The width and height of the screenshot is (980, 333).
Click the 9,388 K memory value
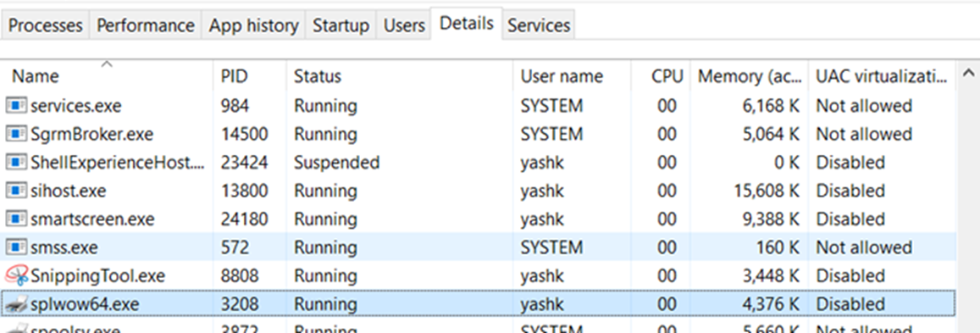coord(770,219)
